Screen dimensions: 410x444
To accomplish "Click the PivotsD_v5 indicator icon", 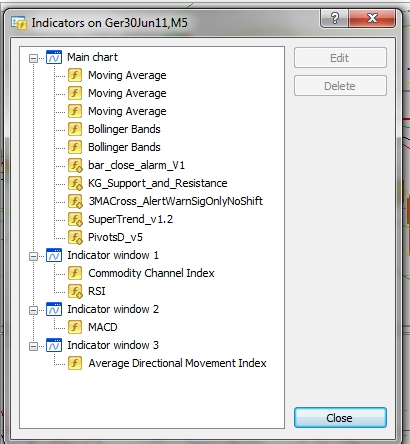I will tap(75, 237).
